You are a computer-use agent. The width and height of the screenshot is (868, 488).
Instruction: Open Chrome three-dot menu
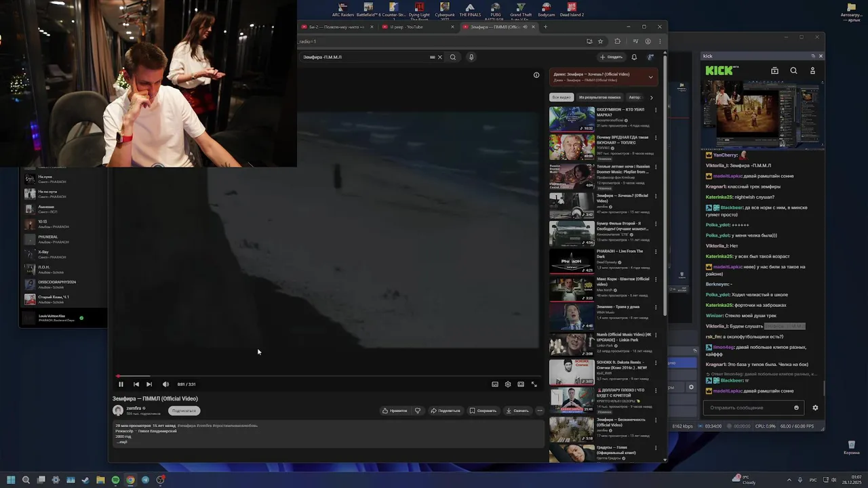click(659, 41)
